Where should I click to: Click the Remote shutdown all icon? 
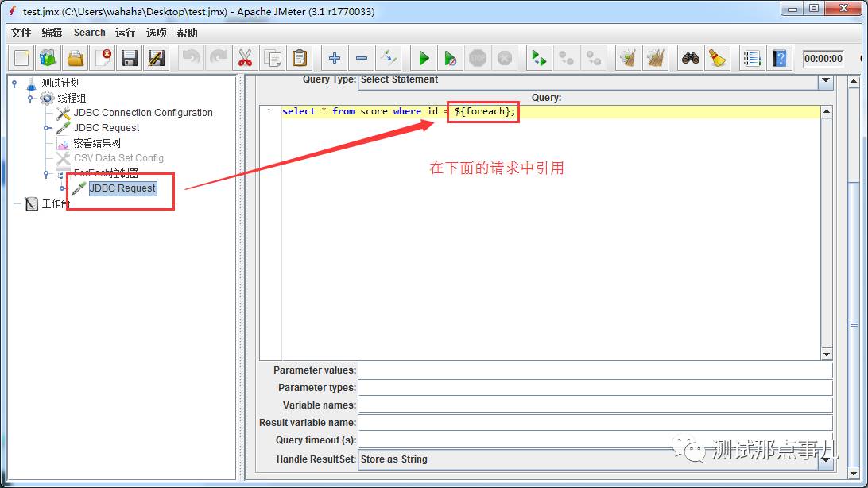tap(594, 57)
